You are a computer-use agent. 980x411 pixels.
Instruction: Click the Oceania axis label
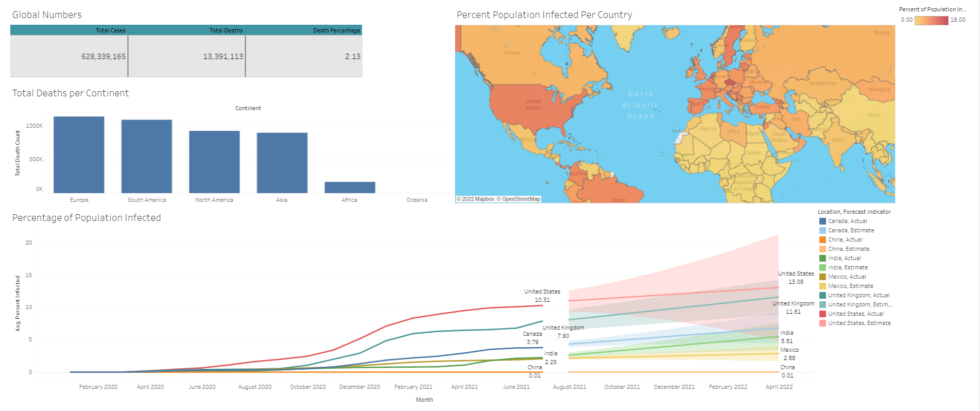[x=417, y=200]
